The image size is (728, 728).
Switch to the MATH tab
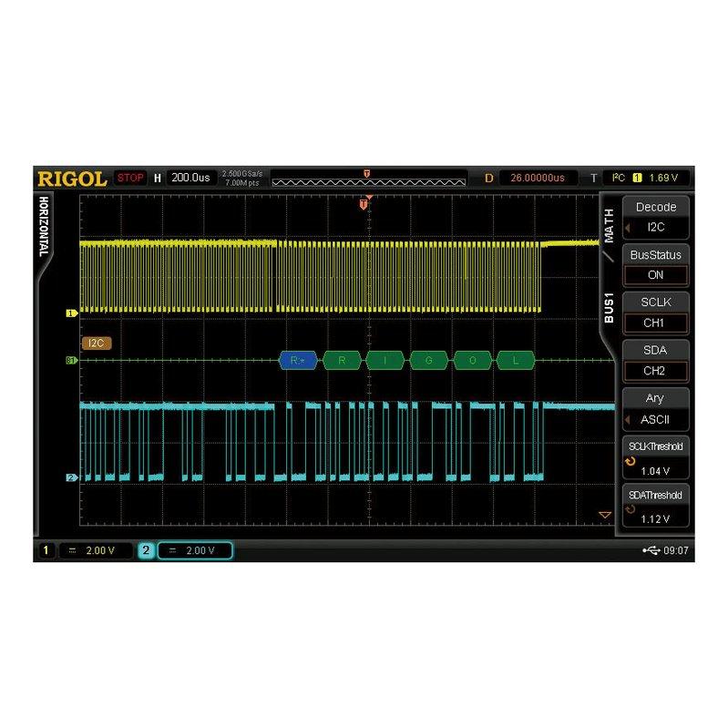pyautogui.click(x=609, y=225)
